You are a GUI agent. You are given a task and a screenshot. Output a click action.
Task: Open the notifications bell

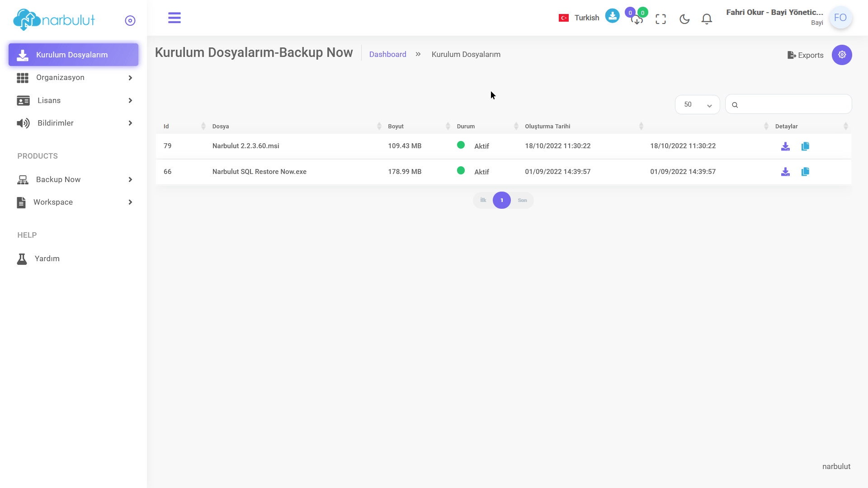click(707, 19)
